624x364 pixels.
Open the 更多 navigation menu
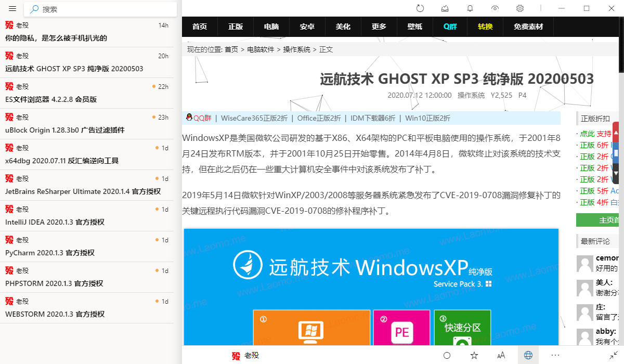379,27
